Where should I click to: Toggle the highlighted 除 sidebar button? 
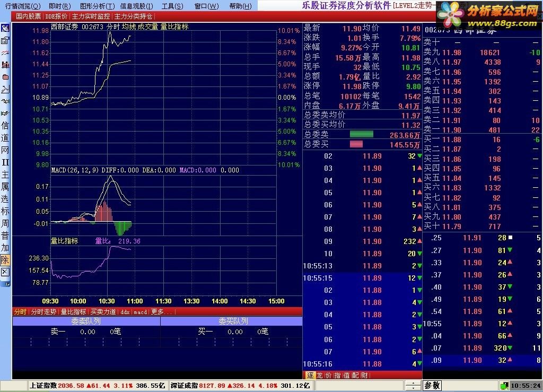(x=5, y=260)
